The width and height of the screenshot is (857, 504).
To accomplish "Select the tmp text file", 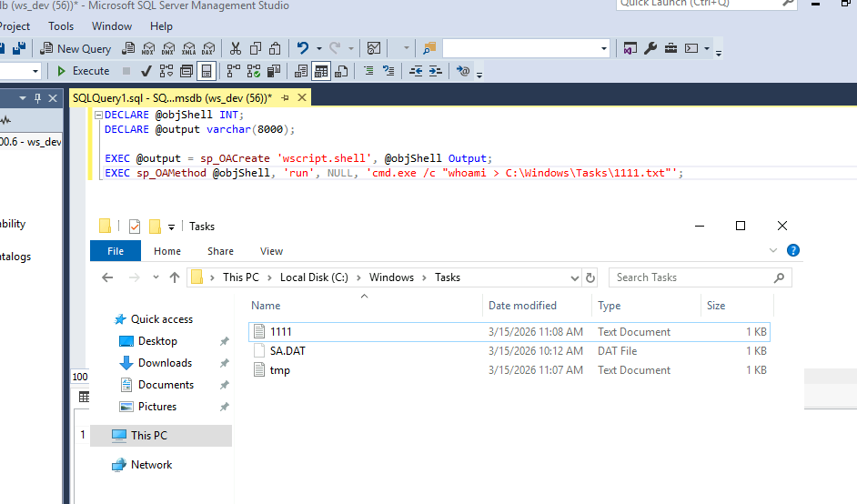I will pyautogui.click(x=509, y=370).
